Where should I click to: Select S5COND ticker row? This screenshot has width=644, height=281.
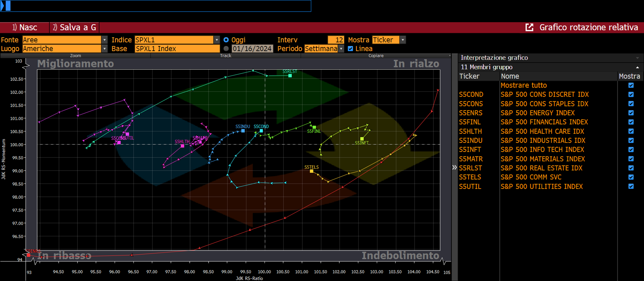point(471,94)
